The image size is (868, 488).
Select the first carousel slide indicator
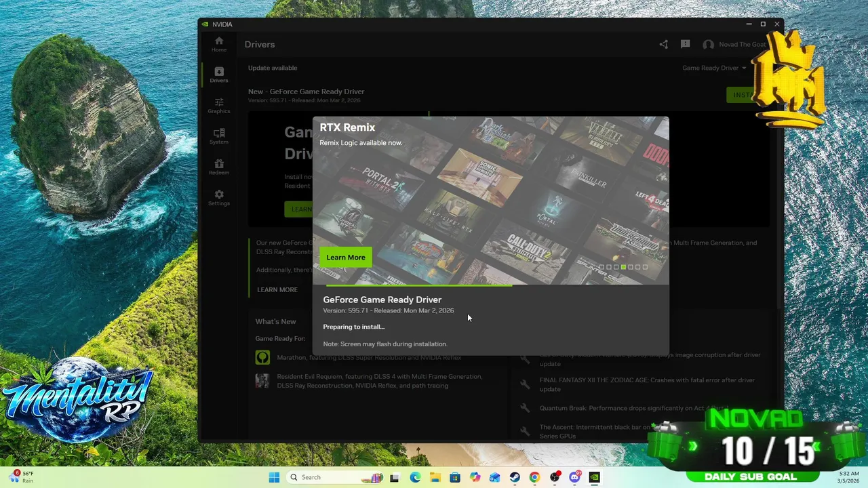pos(601,267)
